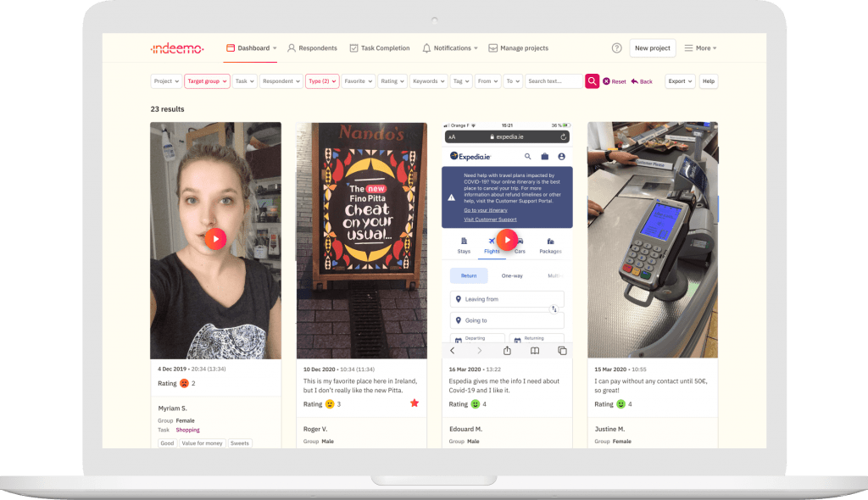Viewport: 868px width, 500px height.
Task: Go to the Respondents page
Action: 312,48
